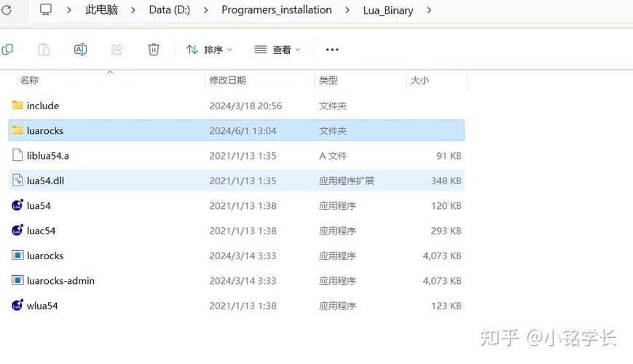This screenshot has width=633, height=364.
Task: Sort by 大小 column header
Action: click(x=420, y=80)
